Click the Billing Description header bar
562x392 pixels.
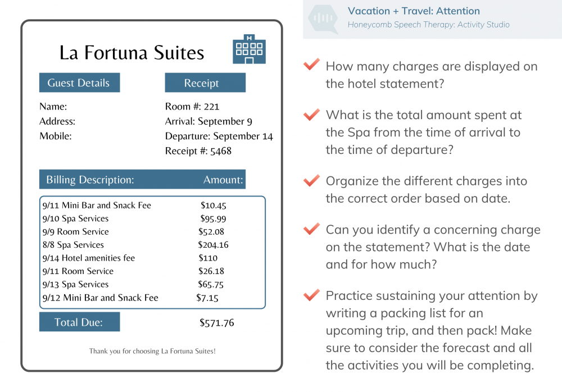(x=142, y=179)
